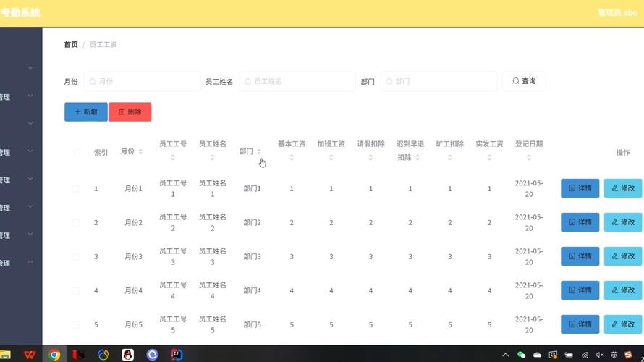Click the 部门3 cell text
644x362 pixels.
click(253, 257)
